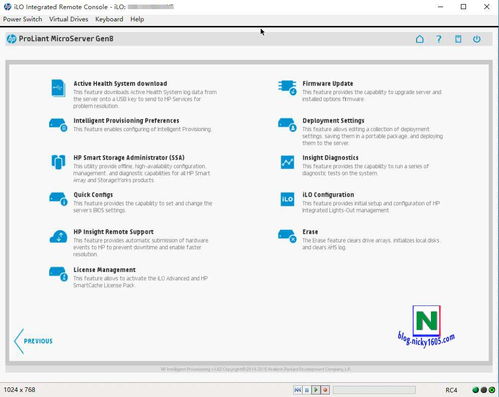
Task: Open the Deployment Settings link
Action: 333,121
